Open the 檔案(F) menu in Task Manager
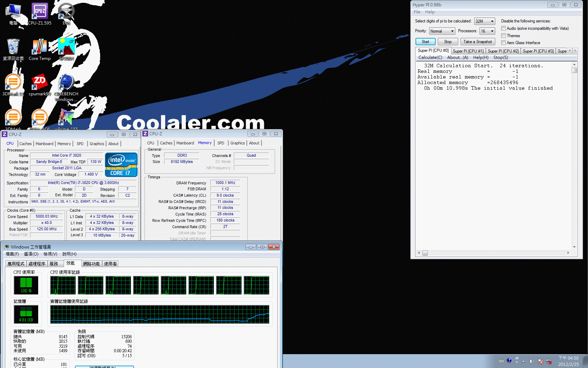588x368 pixels. (x=12, y=254)
